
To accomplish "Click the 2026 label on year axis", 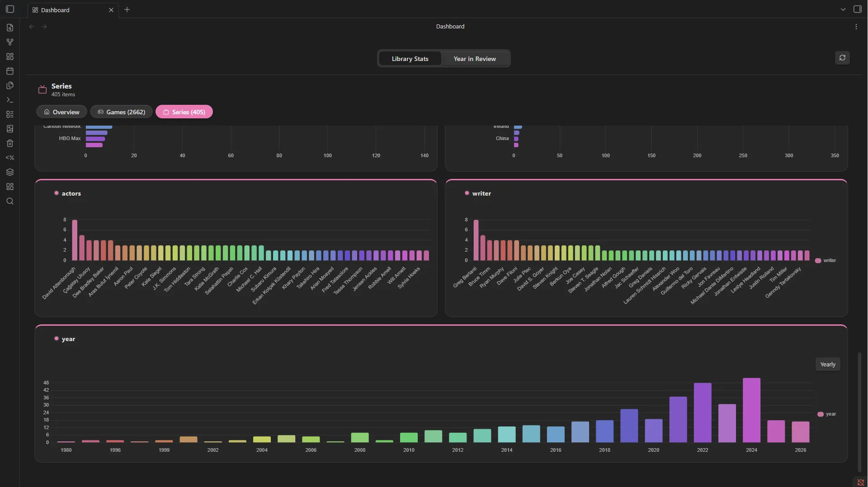I will (x=800, y=450).
